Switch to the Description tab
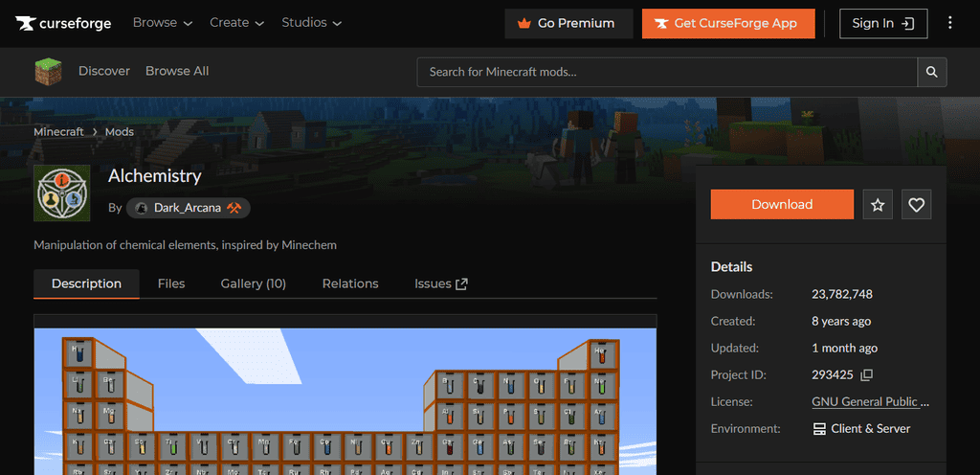980x475 pixels. coord(86,283)
